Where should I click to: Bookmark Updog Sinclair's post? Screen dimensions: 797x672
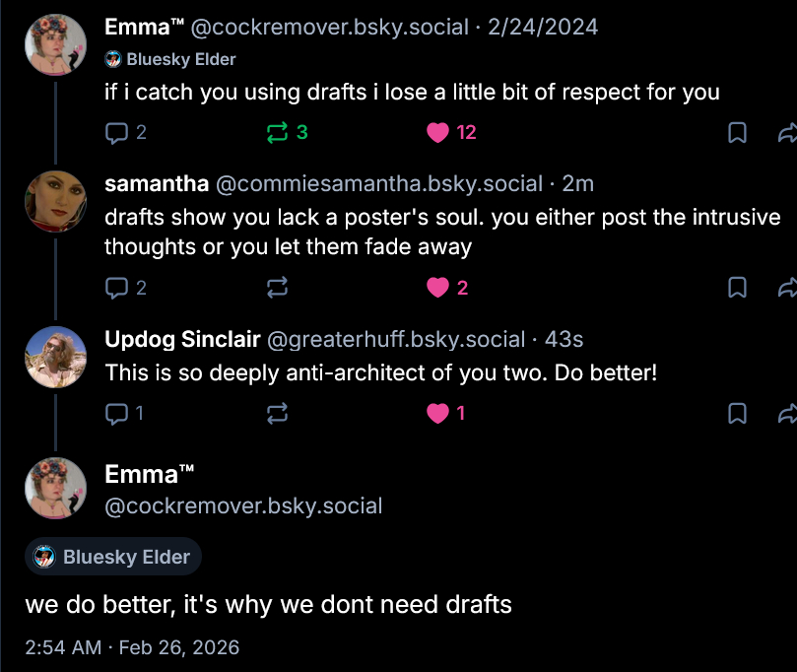[736, 414]
